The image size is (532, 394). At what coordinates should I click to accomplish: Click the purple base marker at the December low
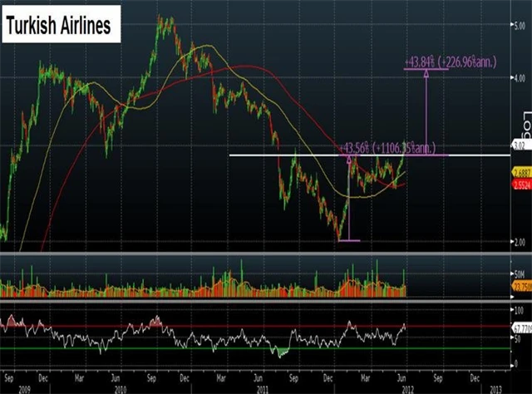(x=349, y=241)
